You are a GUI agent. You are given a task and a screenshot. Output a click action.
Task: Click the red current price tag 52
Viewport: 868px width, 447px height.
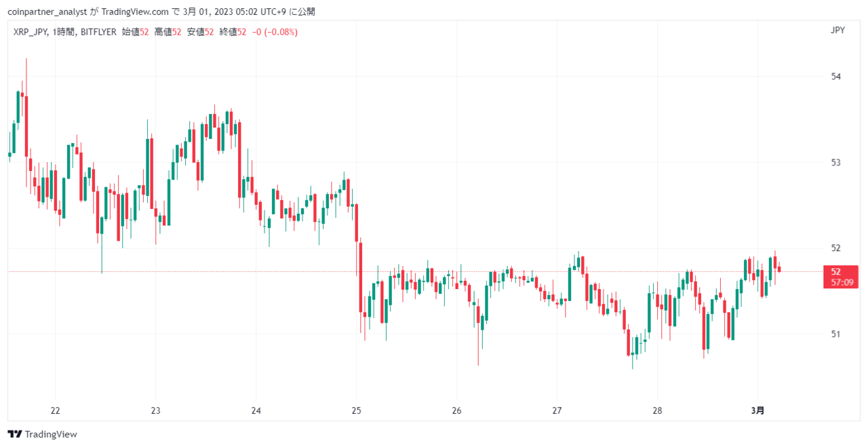coord(835,271)
